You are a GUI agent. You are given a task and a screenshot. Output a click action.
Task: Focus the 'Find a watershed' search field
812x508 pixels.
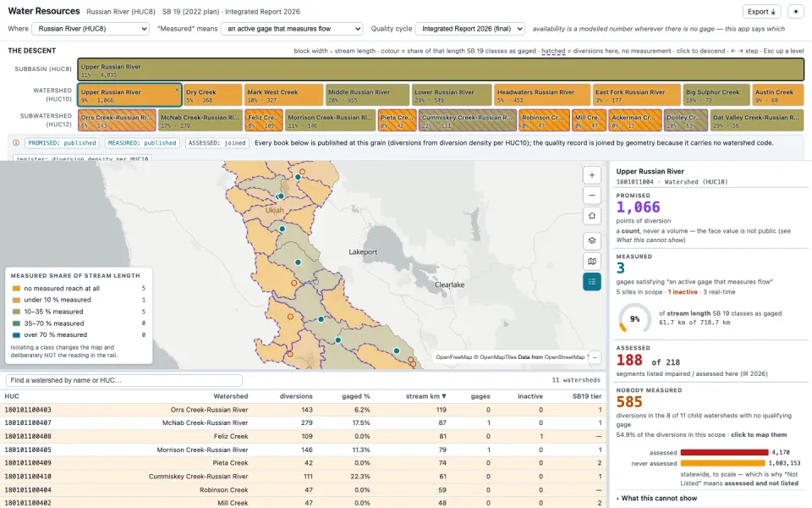click(x=123, y=380)
